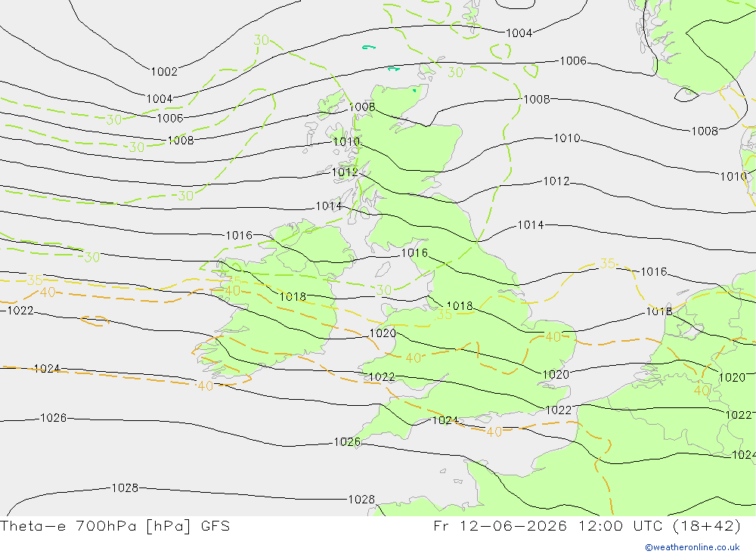Click the 1004 label north of Scotland
Viewport: 756px width, 554px height.
coord(519,33)
